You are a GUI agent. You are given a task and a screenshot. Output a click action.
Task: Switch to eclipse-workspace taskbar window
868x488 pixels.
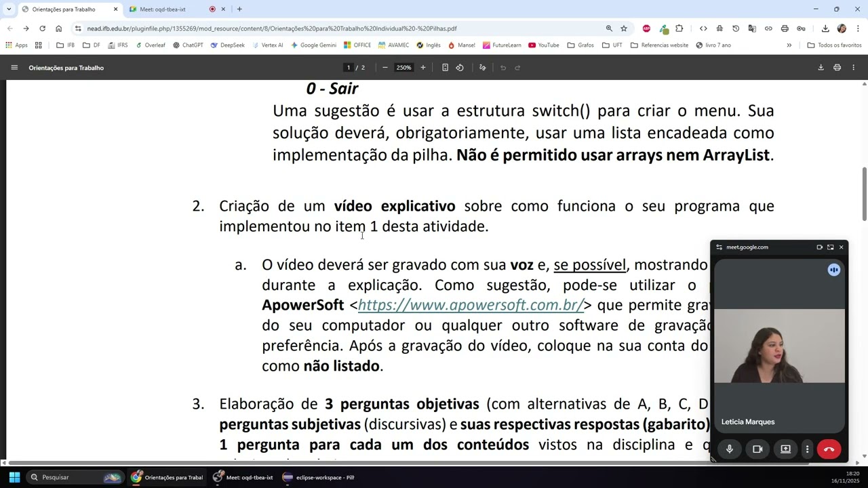pos(319,477)
